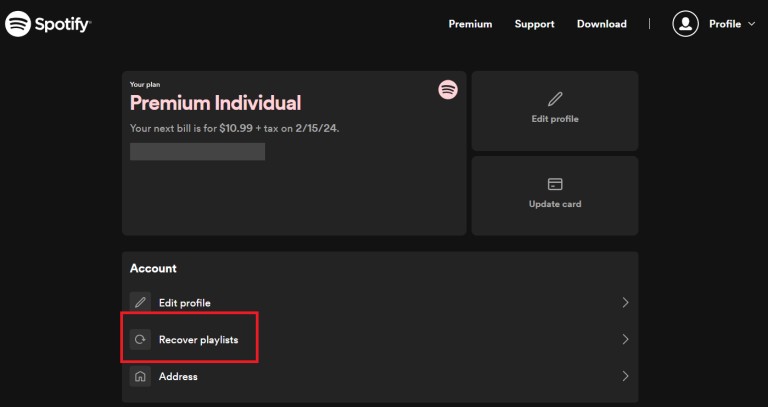Open the Support menu item
Image resolution: width=768 pixels, height=407 pixels.
(534, 24)
